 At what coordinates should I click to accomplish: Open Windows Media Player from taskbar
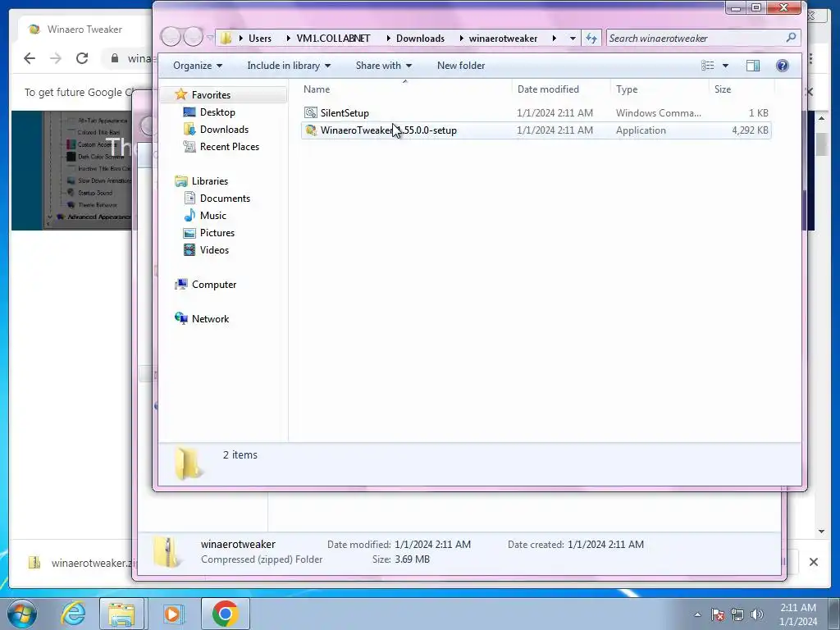172,614
